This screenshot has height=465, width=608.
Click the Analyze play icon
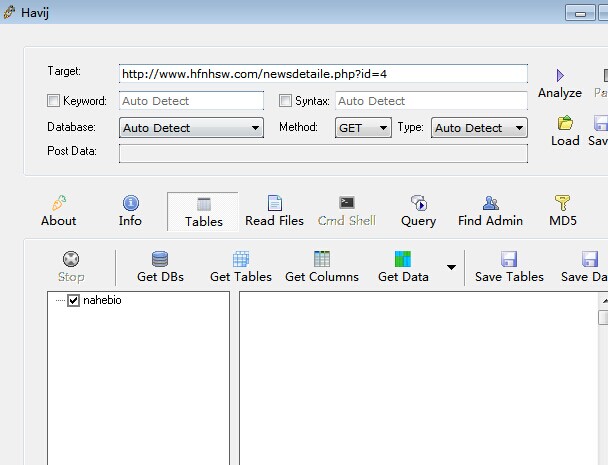tap(560, 75)
